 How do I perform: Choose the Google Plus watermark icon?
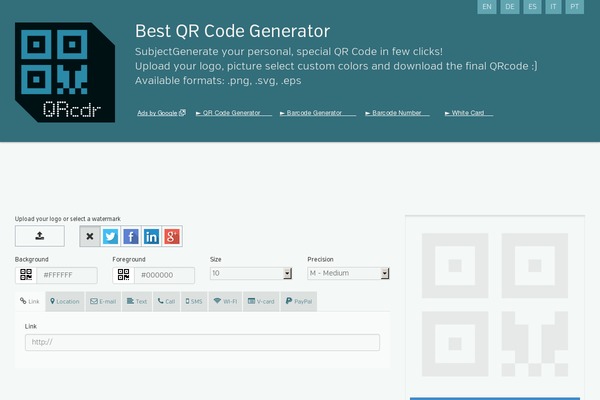pos(172,236)
